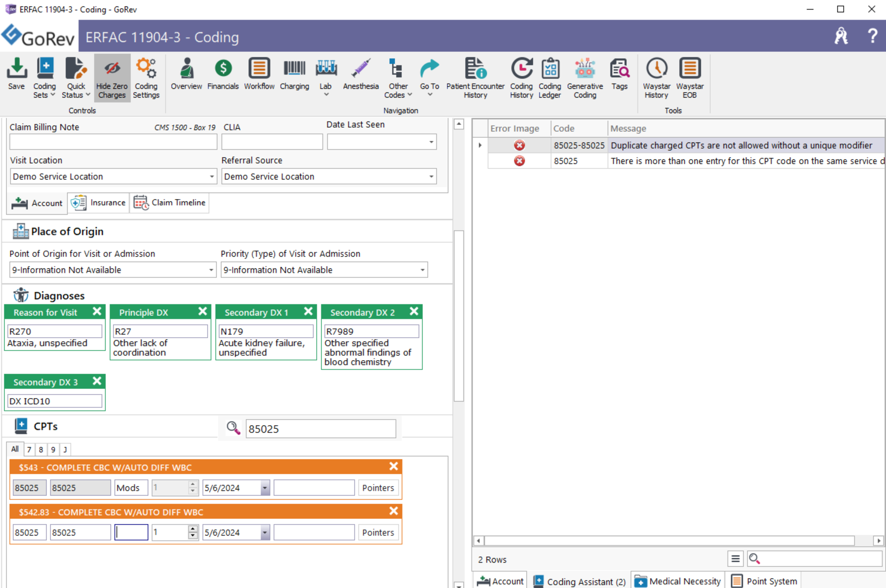Remove the Secondary DX 1 diagnosis
Viewport: 886px width, 588px height.
pos(308,311)
